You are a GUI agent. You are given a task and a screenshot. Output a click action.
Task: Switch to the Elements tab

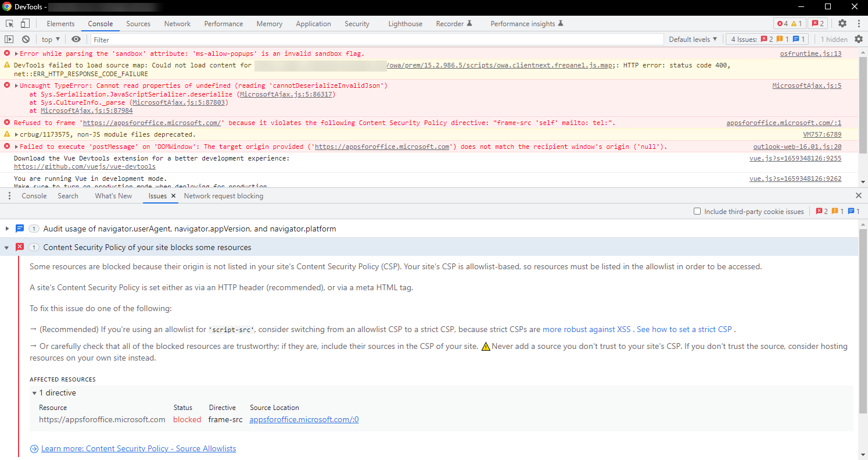pyautogui.click(x=60, y=24)
